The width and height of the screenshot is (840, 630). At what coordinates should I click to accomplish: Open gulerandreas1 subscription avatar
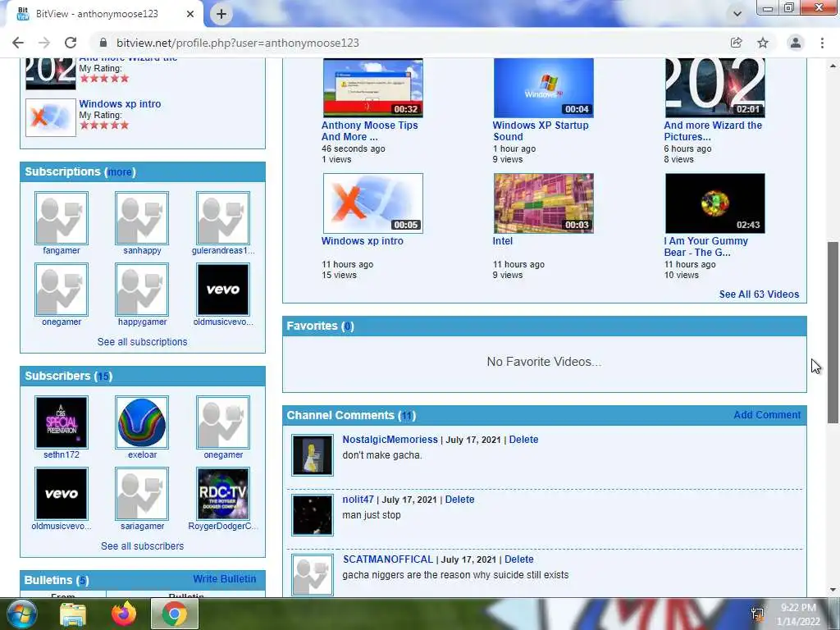pyautogui.click(x=223, y=218)
